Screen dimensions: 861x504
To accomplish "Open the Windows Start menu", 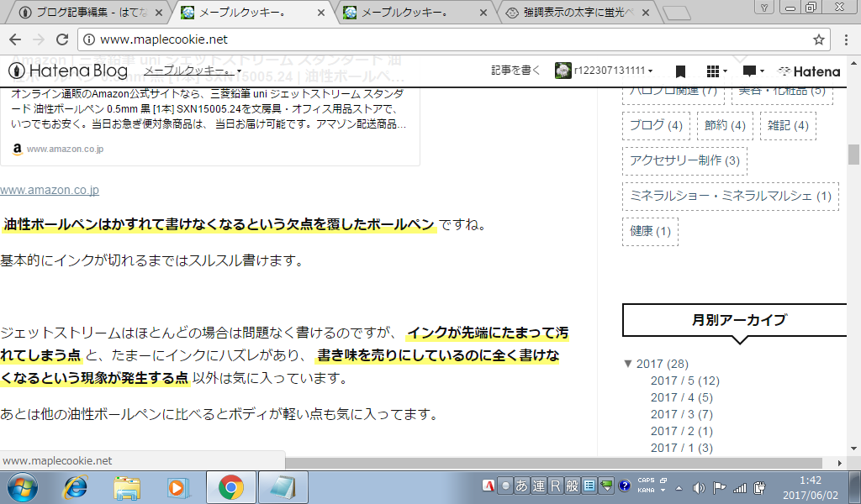I will point(23,487).
